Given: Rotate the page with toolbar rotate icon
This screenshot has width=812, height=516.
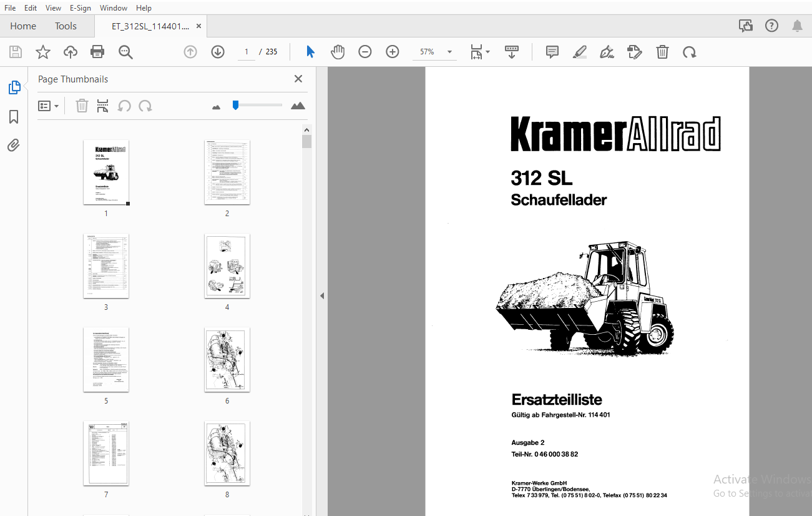Looking at the screenshot, I should pos(689,52).
